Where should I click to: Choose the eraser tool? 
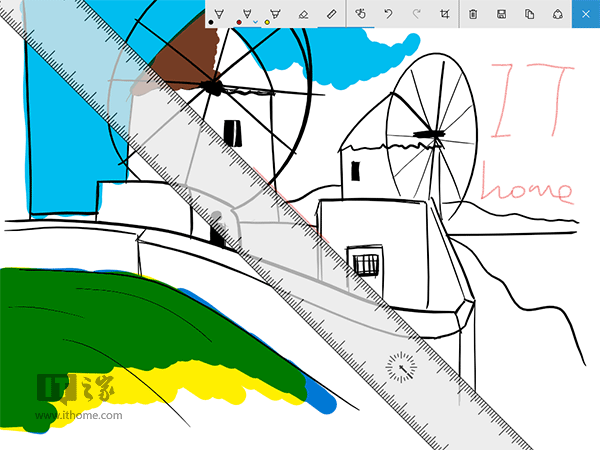303,14
